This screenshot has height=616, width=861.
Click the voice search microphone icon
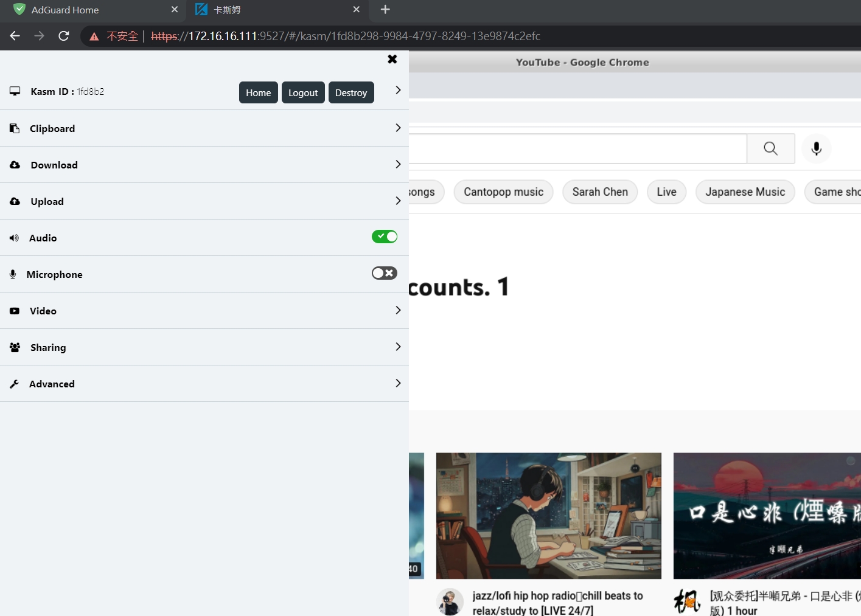[x=816, y=148]
